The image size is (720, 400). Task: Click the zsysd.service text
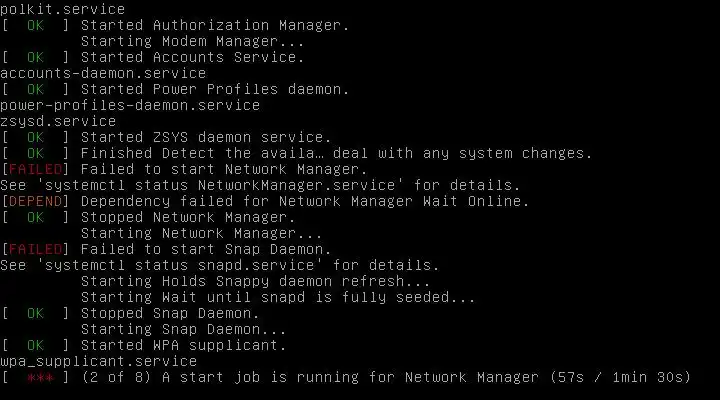click(58, 121)
